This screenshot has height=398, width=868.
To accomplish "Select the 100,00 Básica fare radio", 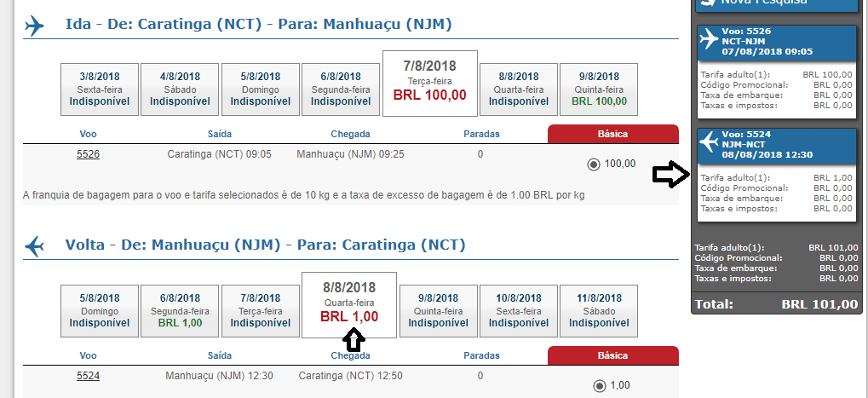I will tap(594, 164).
